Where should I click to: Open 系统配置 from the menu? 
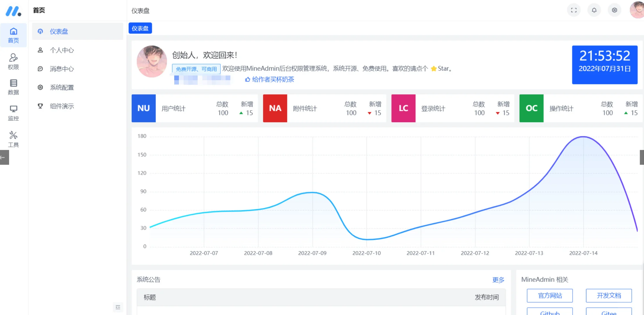[62, 87]
